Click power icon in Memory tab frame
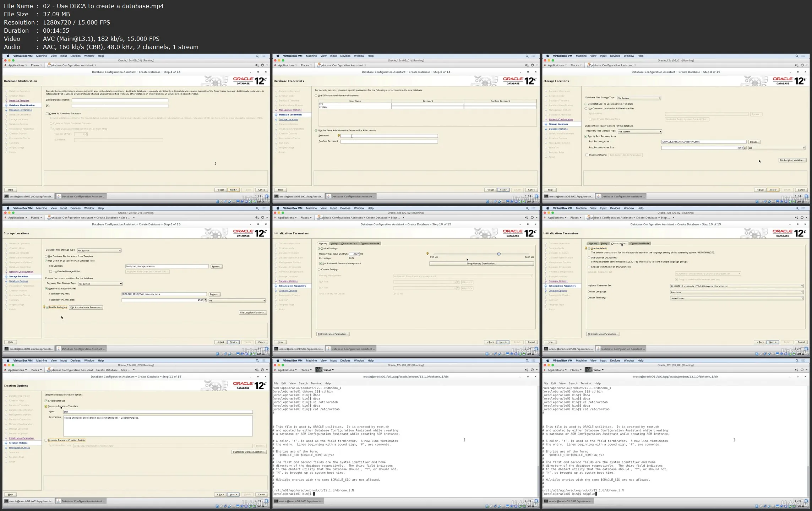 tap(532, 217)
